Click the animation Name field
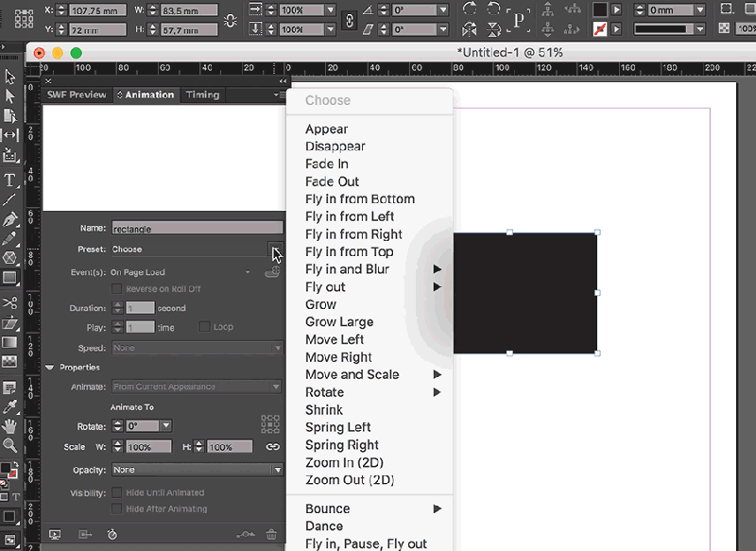The image size is (756, 551). [x=198, y=229]
